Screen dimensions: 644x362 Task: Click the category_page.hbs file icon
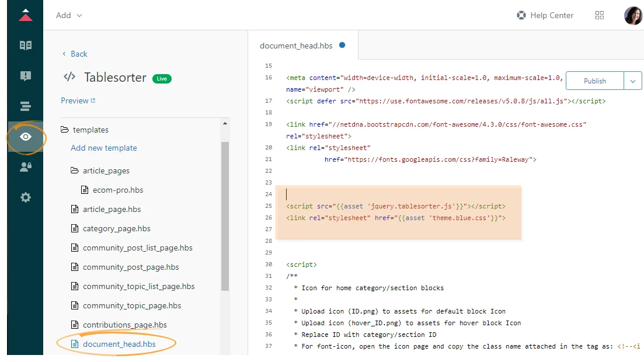(75, 228)
